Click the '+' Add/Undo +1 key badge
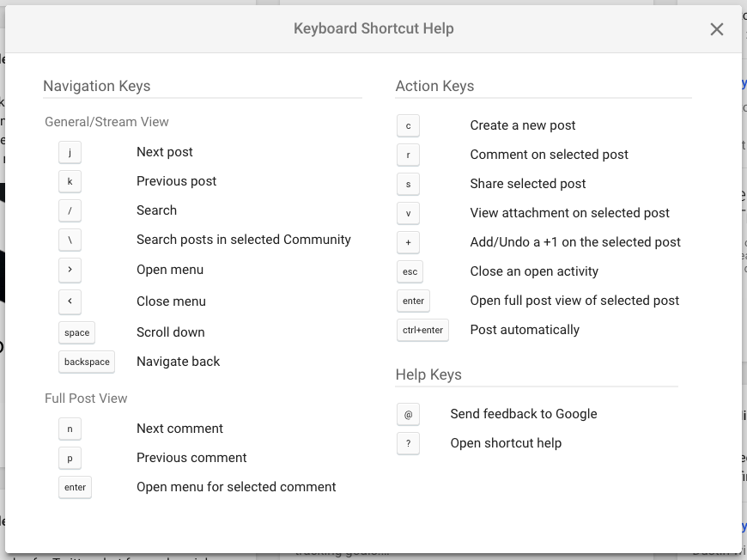747x560 pixels. point(408,242)
